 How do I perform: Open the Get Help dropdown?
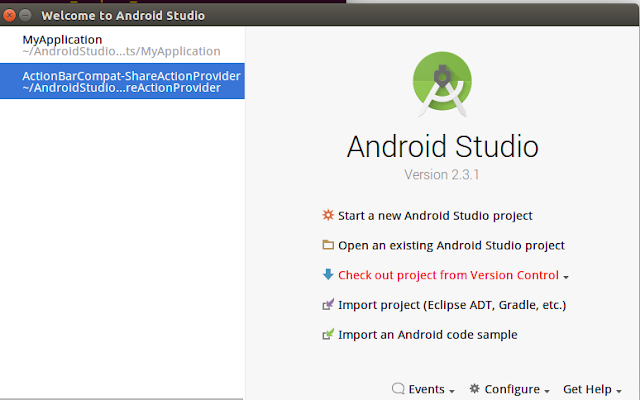(x=592, y=389)
